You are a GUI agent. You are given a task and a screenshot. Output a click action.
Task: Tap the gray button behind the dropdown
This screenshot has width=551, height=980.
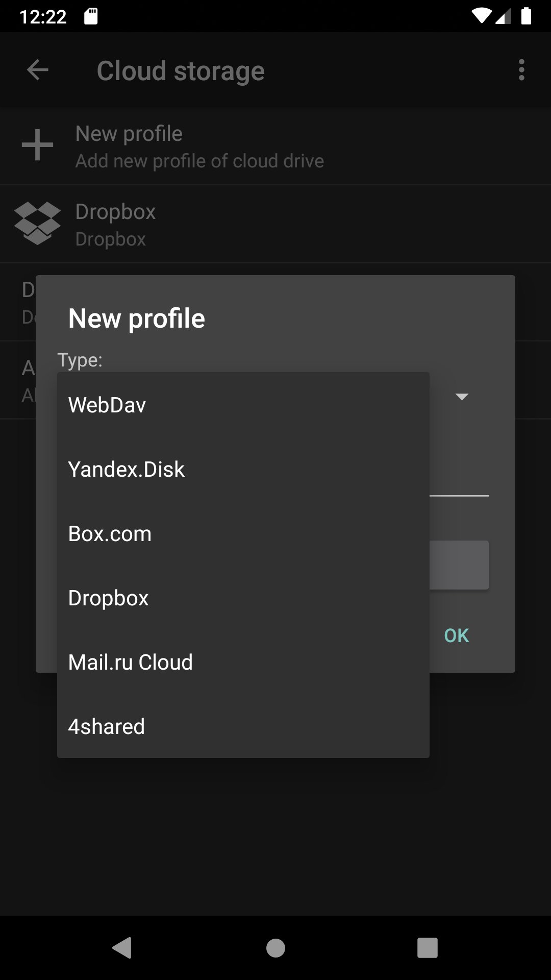pos(459,565)
